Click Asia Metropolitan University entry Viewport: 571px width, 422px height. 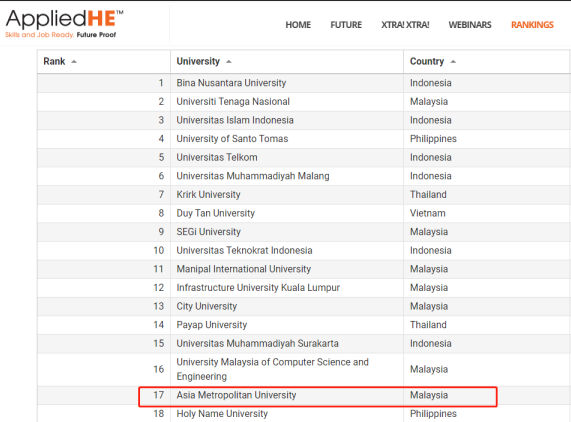236,395
